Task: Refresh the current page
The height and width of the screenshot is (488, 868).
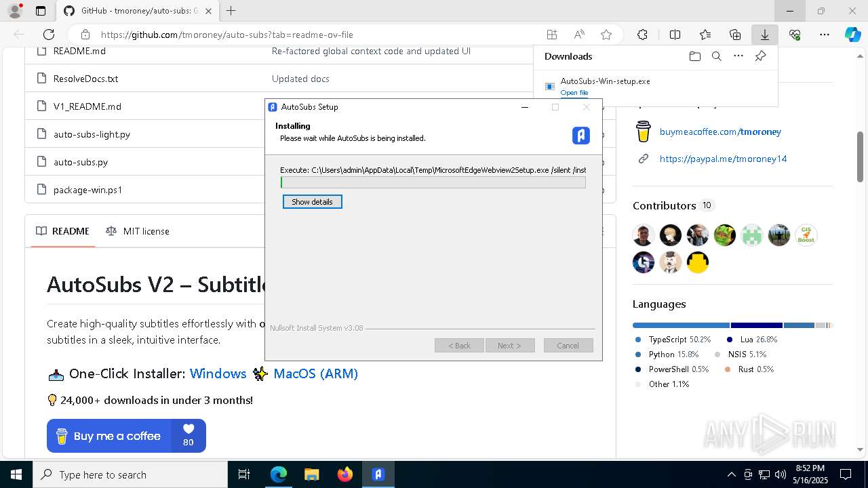Action: tap(49, 35)
